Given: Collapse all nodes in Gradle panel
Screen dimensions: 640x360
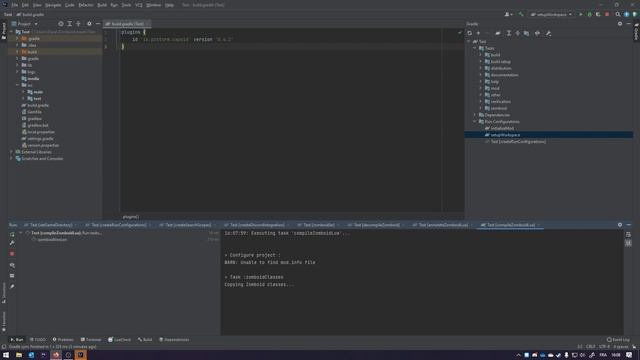Looking at the screenshot, I should coord(518,33).
